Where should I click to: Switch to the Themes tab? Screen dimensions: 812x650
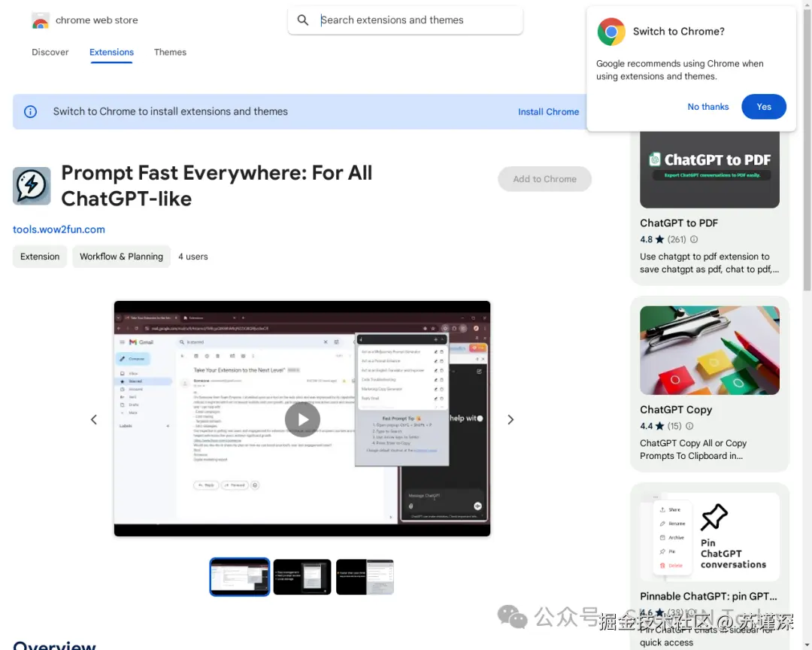click(x=170, y=53)
